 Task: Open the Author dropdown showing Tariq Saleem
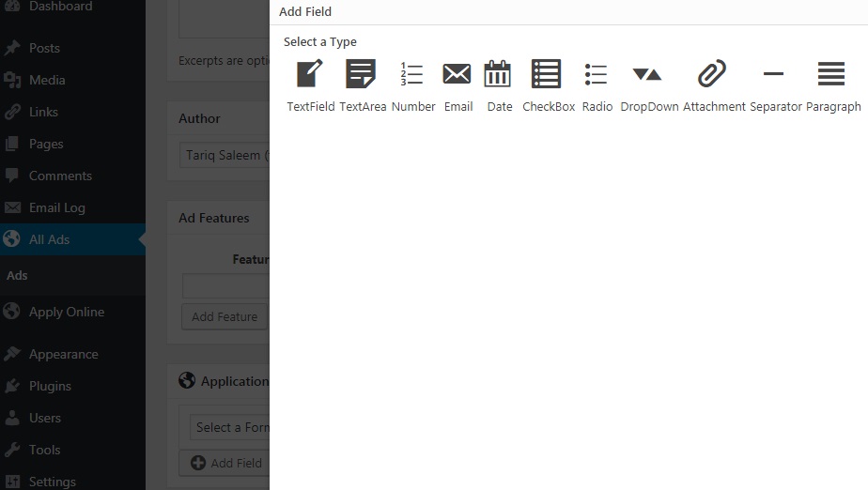(225, 155)
